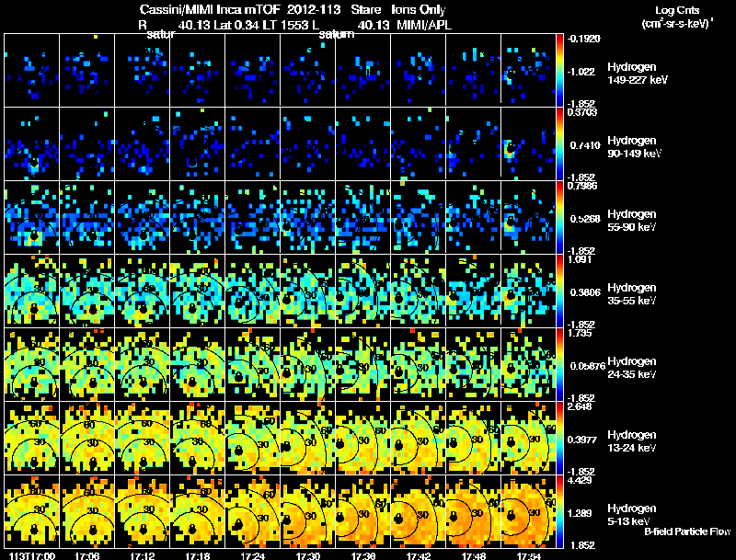Click the (cm²-sr-s-keV) units text
Viewport: 736px width, 560px height.
[677, 24]
